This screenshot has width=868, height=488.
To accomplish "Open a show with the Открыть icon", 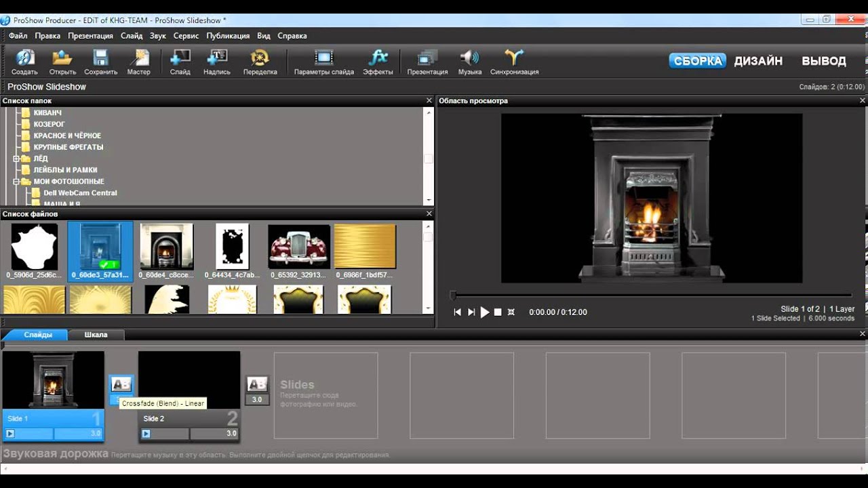I will coord(62,61).
